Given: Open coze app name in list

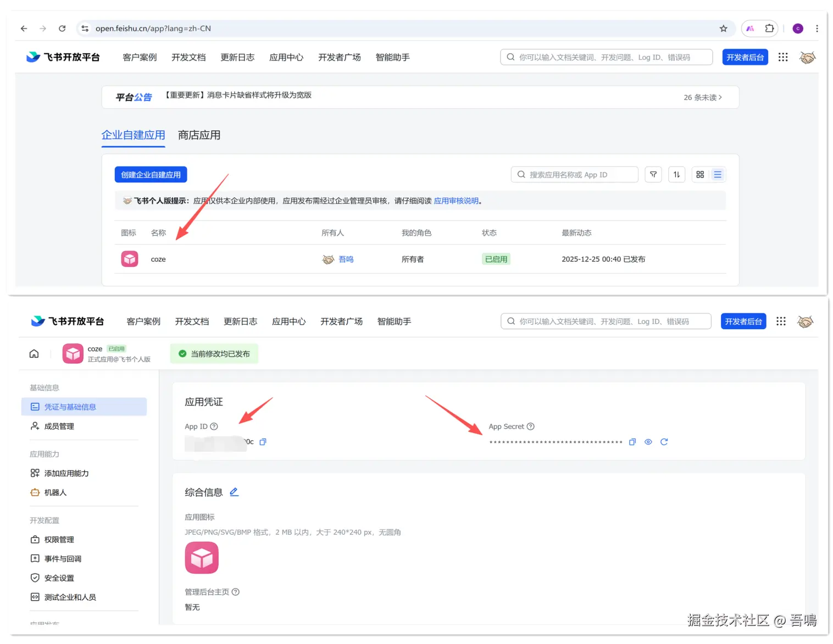Looking at the screenshot, I should pos(158,259).
